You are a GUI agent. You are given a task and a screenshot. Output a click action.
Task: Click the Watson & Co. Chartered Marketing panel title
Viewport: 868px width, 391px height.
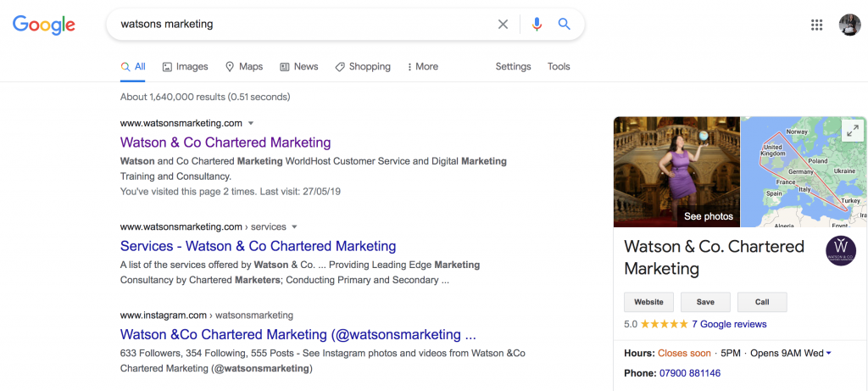point(714,258)
